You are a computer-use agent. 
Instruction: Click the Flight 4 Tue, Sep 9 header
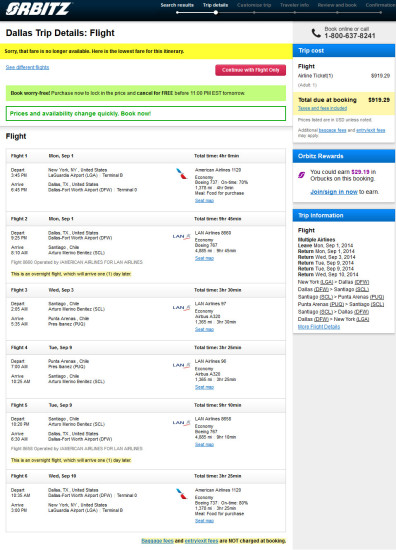click(x=146, y=348)
